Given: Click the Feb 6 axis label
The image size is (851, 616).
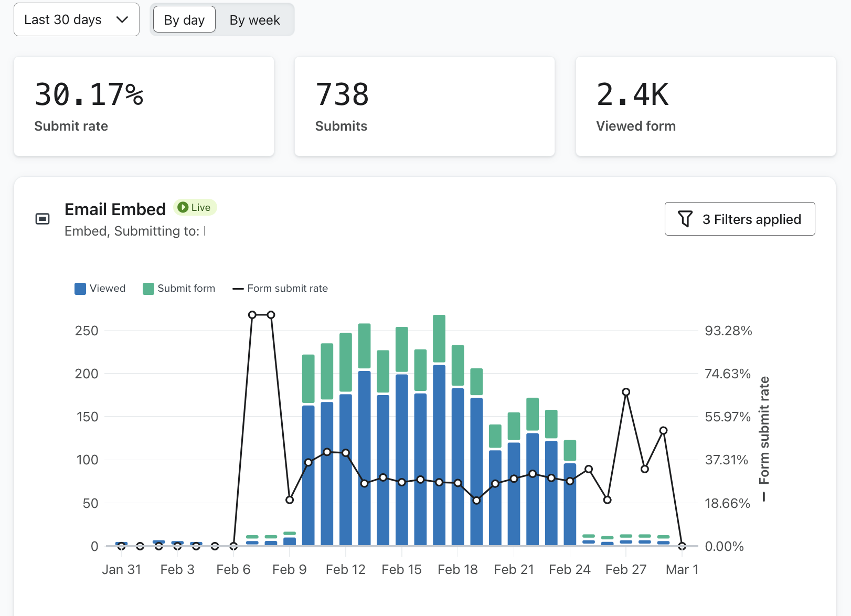Looking at the screenshot, I should tap(233, 569).
